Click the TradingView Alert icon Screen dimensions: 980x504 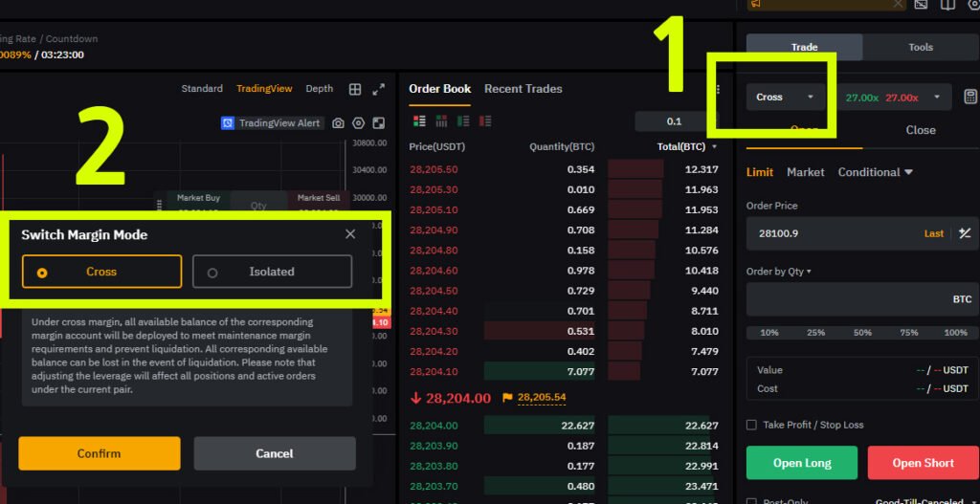pyautogui.click(x=228, y=123)
